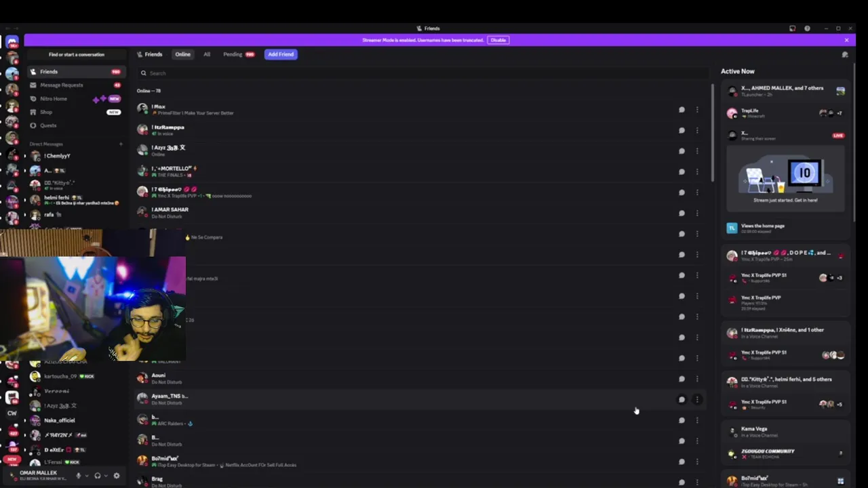The image size is (868, 488).
Task: Go to Nitro Home
Action: [75, 99]
